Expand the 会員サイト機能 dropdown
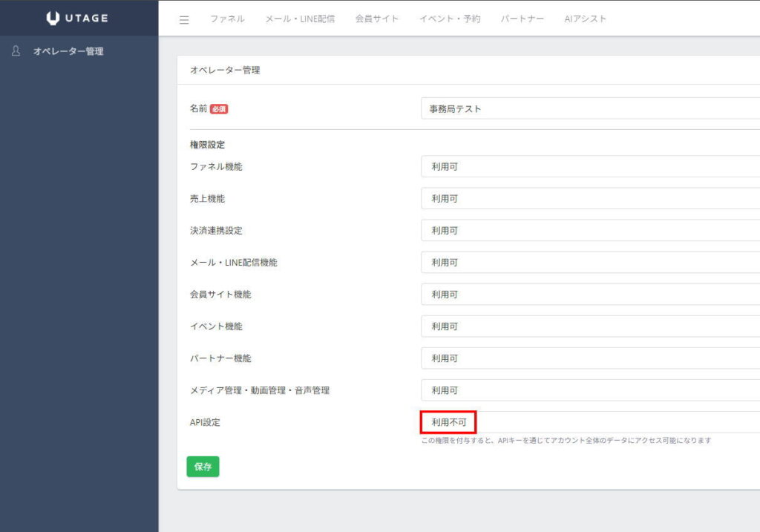Viewport: 760px width, 532px height. tap(590, 295)
